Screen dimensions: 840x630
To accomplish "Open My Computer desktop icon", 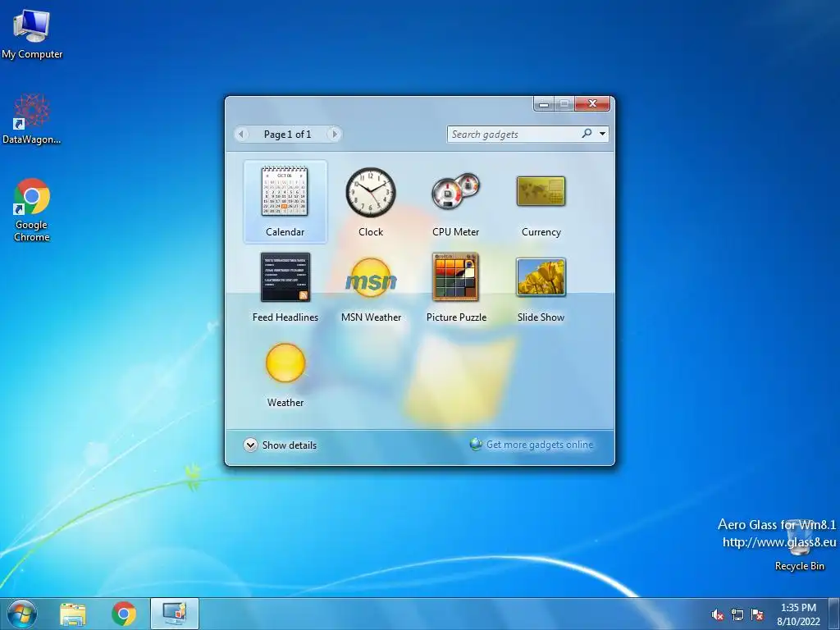I will 32,33.
